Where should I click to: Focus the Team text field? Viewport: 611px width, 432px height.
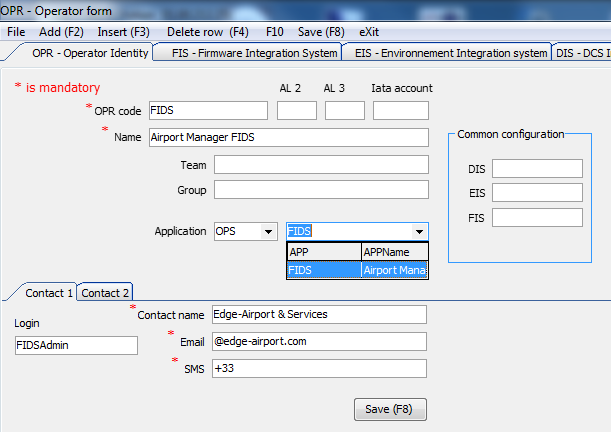[x=320, y=164]
